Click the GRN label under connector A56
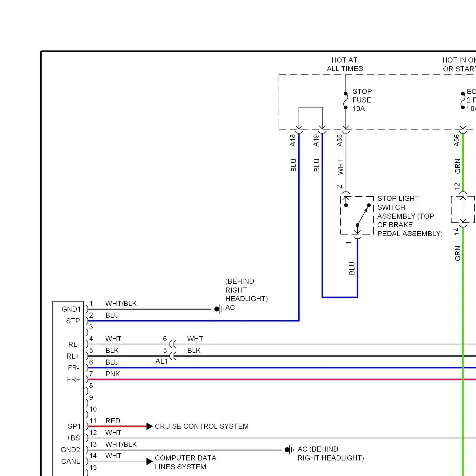 (458, 166)
